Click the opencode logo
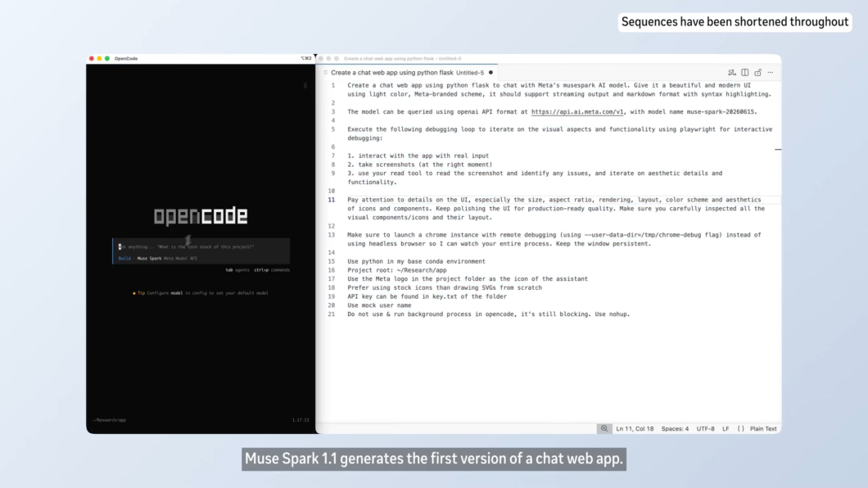The height and width of the screenshot is (488, 868). tap(201, 216)
